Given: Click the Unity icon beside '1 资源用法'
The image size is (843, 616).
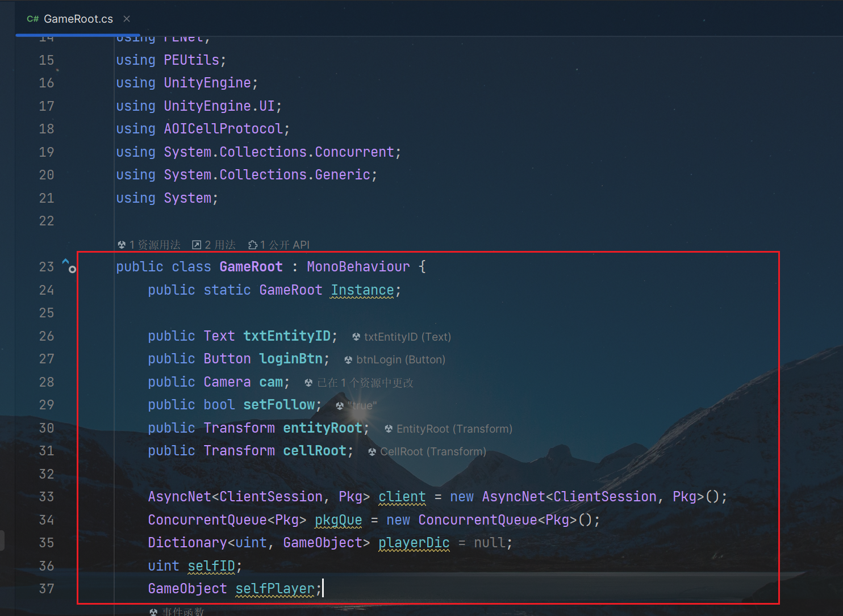Looking at the screenshot, I should [122, 245].
